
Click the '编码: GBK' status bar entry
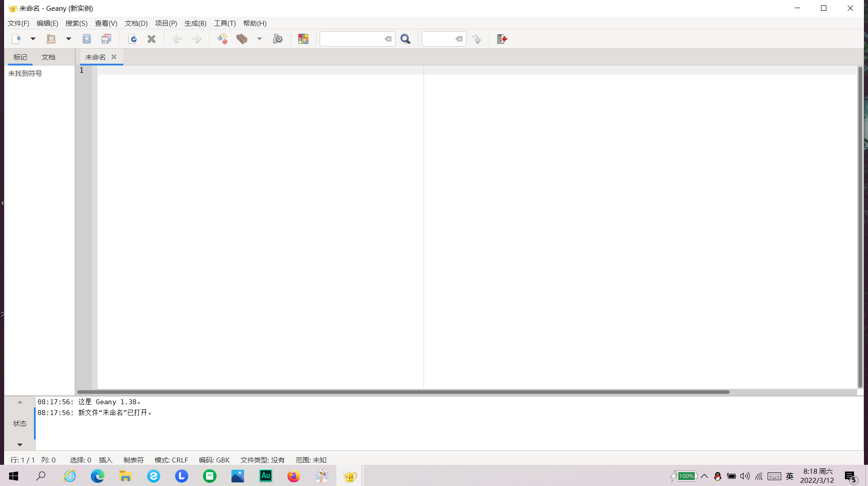pyautogui.click(x=214, y=460)
